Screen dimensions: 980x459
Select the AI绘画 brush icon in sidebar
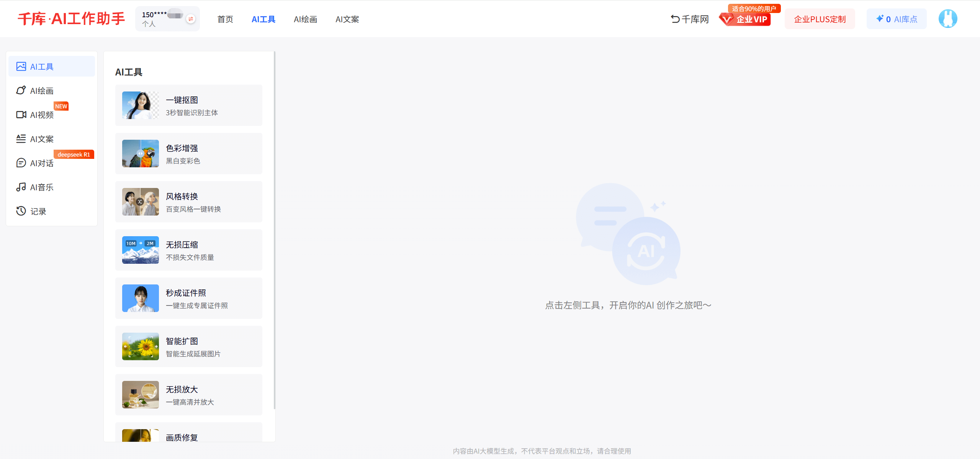click(21, 90)
